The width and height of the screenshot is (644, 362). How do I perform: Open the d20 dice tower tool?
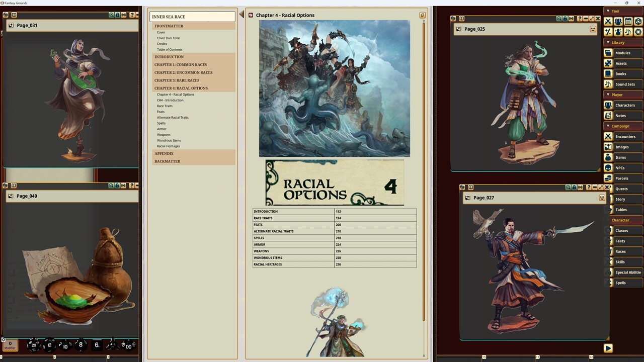pos(638,21)
